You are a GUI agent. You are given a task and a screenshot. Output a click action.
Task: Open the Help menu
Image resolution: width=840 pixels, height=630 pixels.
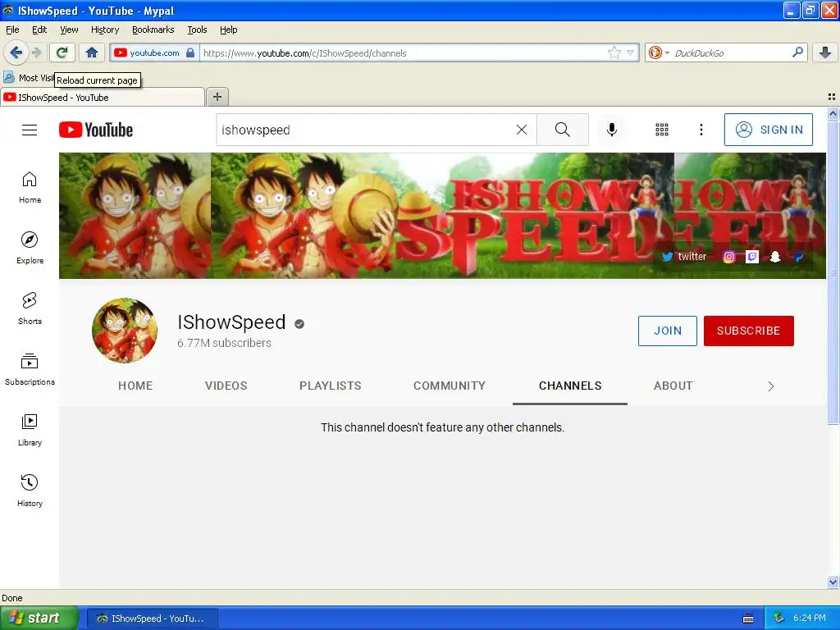click(228, 30)
